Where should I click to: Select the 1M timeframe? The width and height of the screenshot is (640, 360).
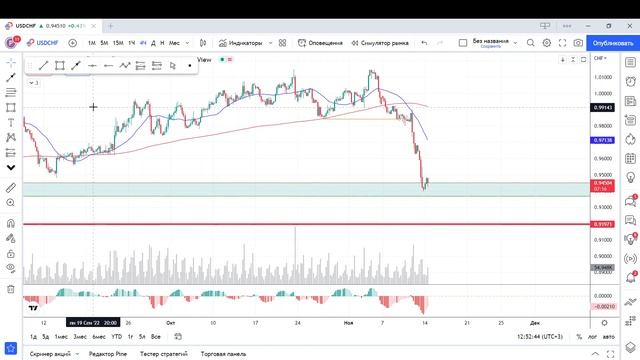[x=92, y=43]
